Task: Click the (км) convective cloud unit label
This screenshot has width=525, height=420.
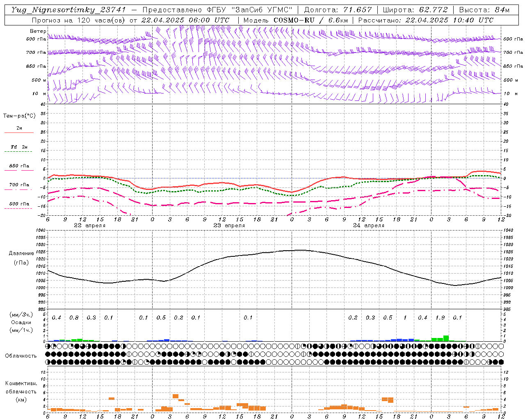Action: pos(21,399)
